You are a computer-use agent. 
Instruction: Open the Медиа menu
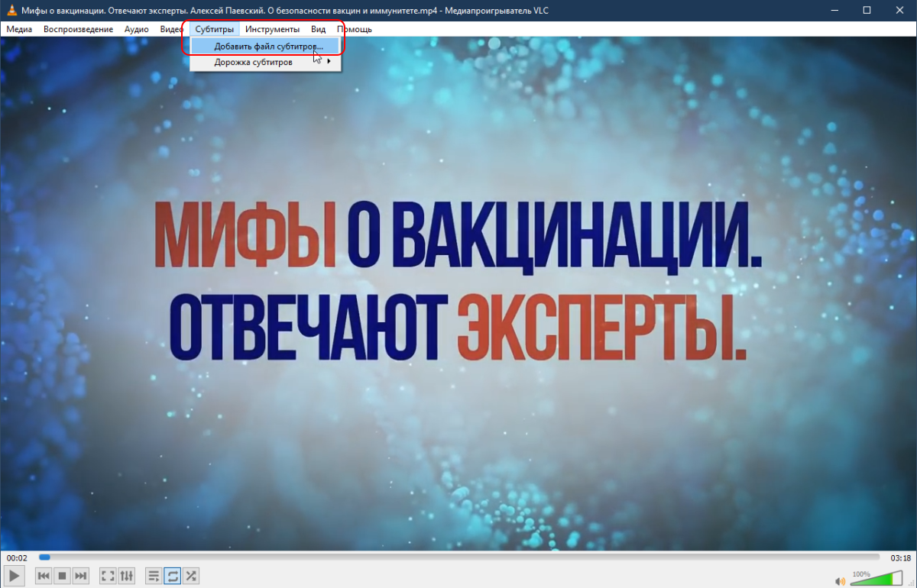pyautogui.click(x=19, y=29)
